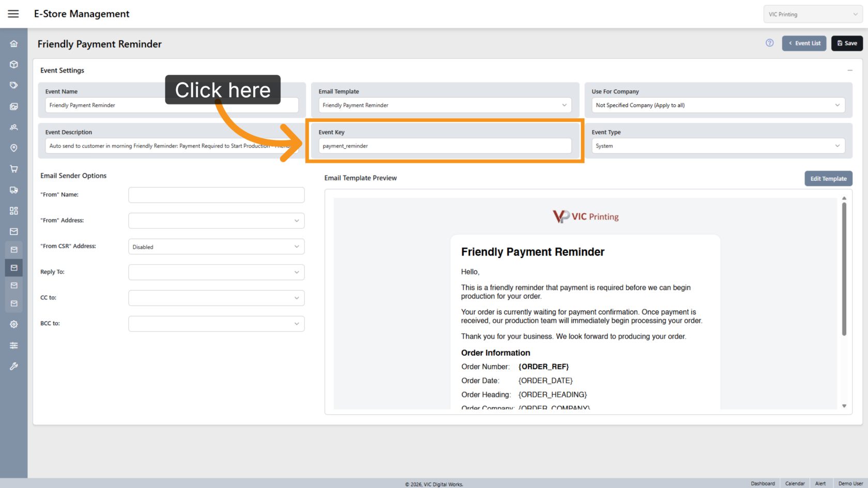Viewport: 868px width, 488px height.
Task: Click Demo User in the footer bar
Action: (850, 483)
